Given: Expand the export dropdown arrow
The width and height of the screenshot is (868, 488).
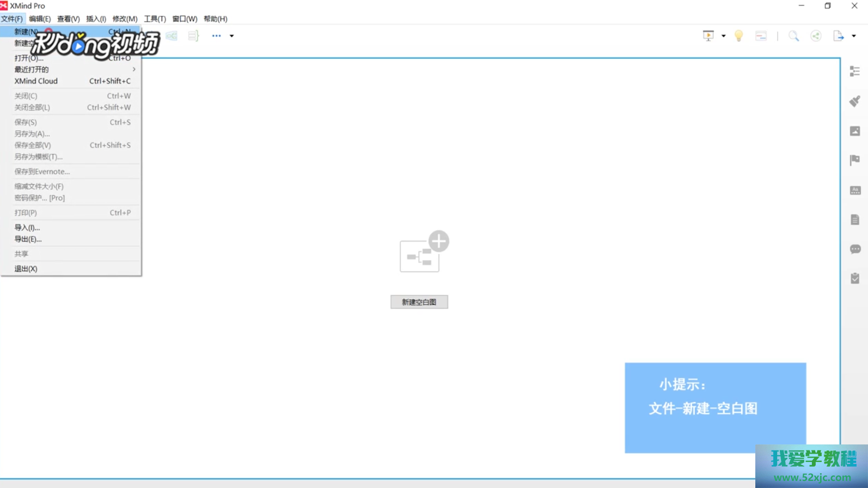Looking at the screenshot, I should [854, 36].
